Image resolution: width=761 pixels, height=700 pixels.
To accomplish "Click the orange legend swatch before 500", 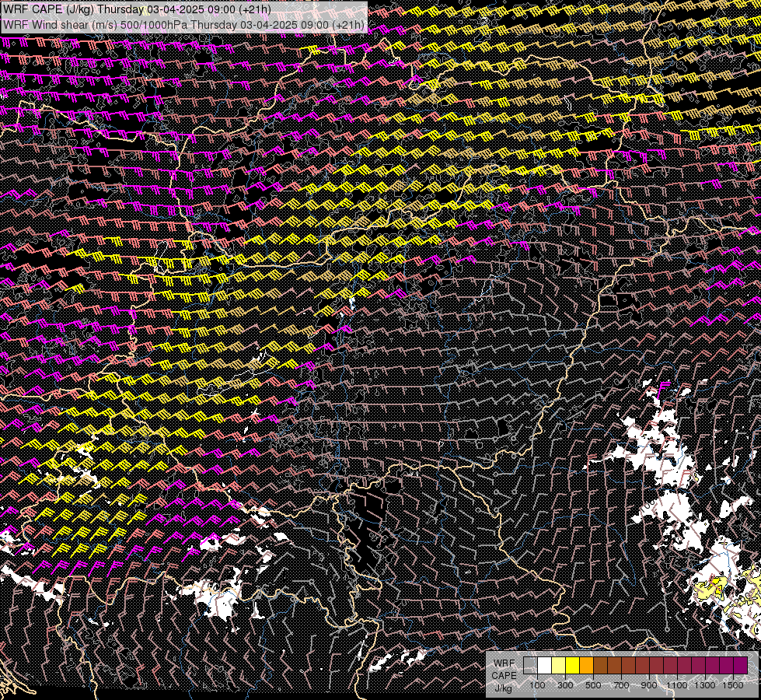I will tap(586, 665).
